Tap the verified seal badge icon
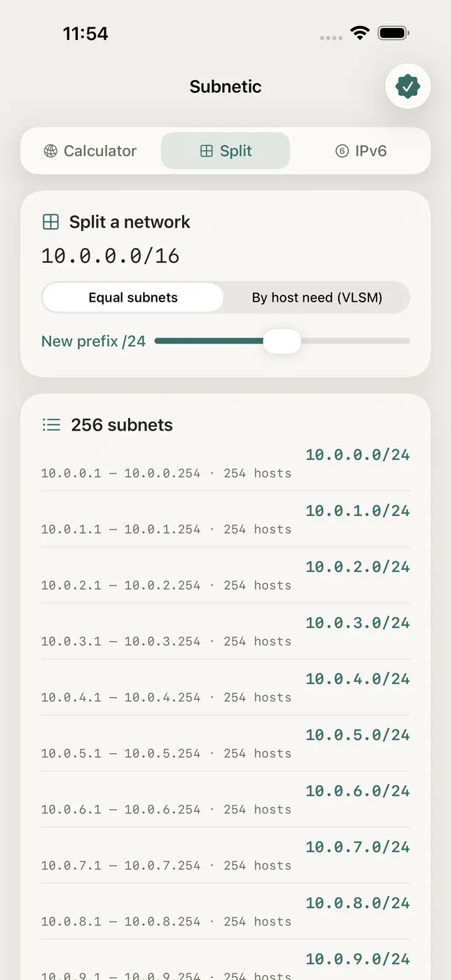The image size is (451, 980). 408,87
